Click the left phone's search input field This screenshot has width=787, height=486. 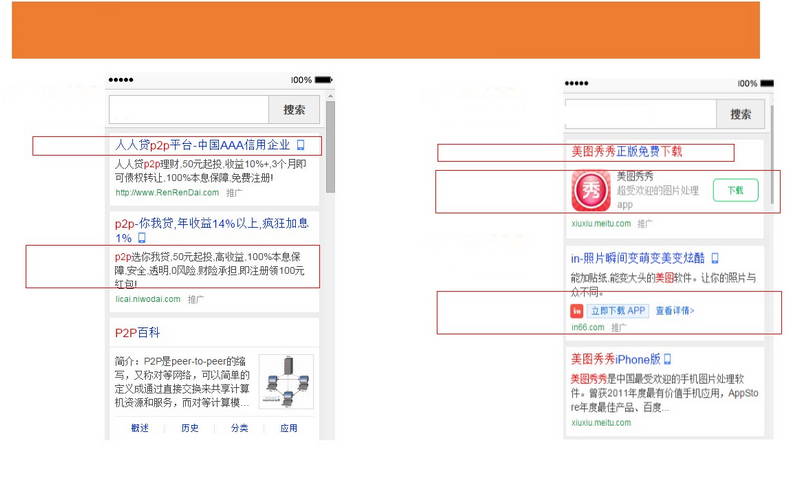pos(189,109)
